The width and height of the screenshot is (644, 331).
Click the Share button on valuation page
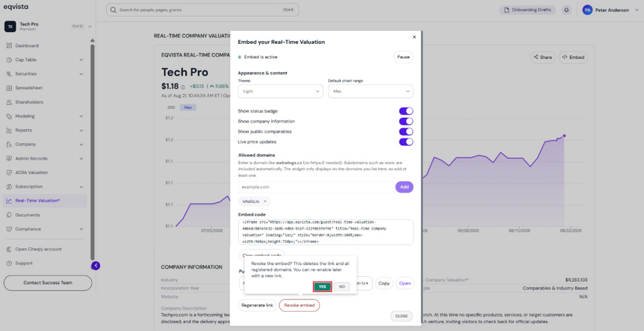[542, 58]
